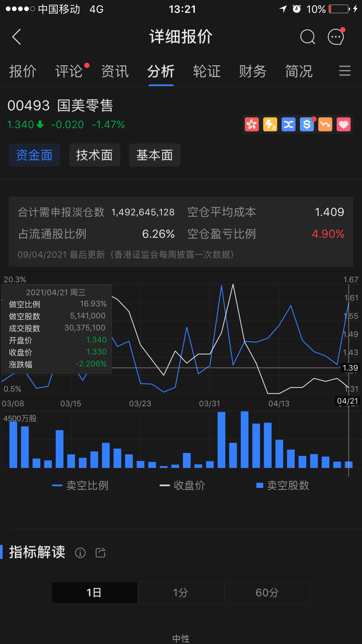Go back using the back arrow

click(x=17, y=37)
